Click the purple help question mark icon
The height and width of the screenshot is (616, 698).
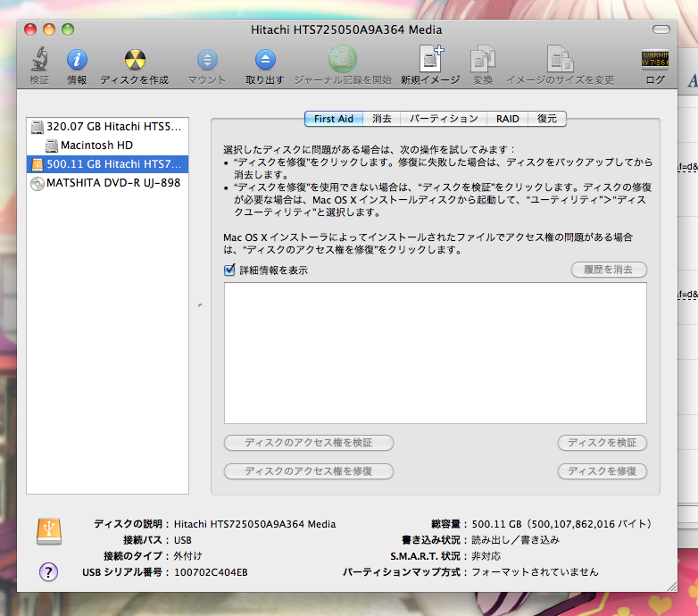tap(49, 572)
